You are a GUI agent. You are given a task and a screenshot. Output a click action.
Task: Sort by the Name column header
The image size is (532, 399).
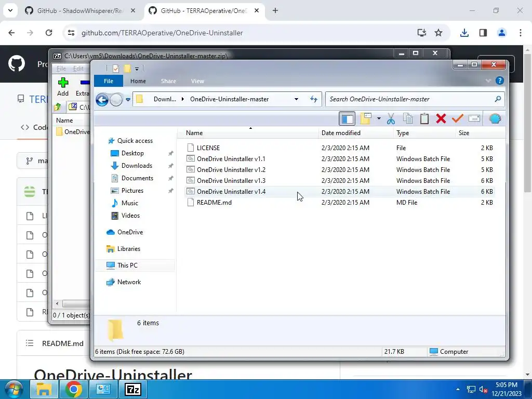(x=194, y=133)
